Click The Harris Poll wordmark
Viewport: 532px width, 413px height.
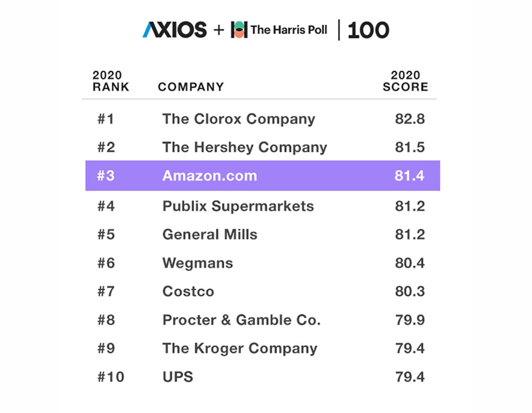(x=289, y=29)
